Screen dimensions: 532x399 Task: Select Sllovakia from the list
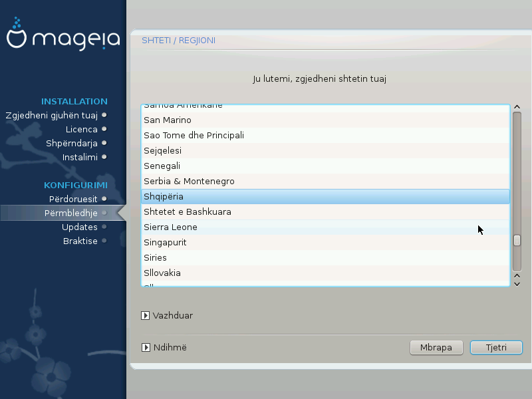[x=162, y=273]
